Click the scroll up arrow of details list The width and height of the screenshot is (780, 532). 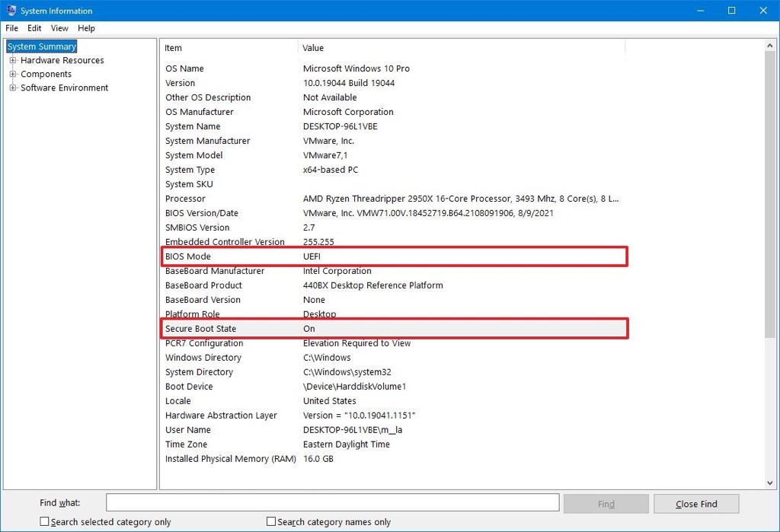[x=769, y=46]
